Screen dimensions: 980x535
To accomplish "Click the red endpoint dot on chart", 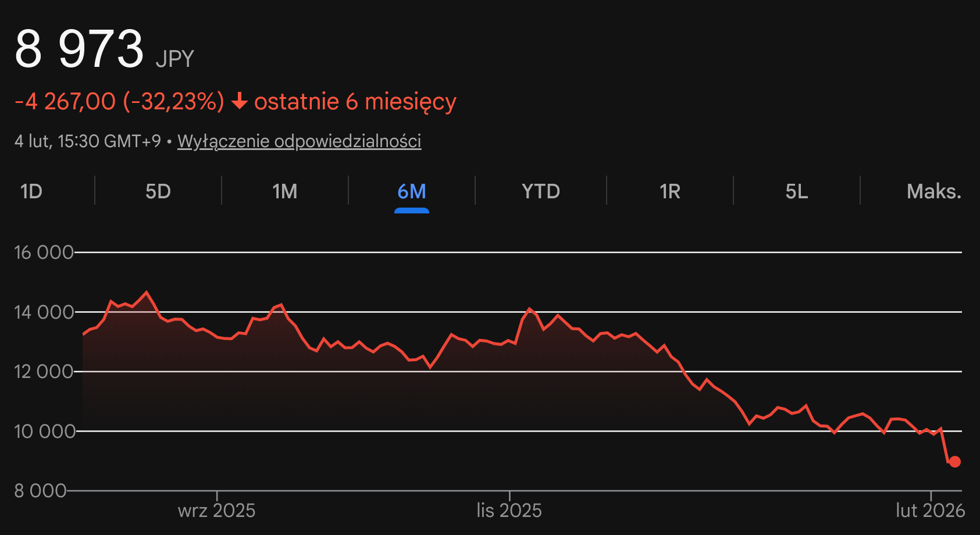I will point(954,462).
